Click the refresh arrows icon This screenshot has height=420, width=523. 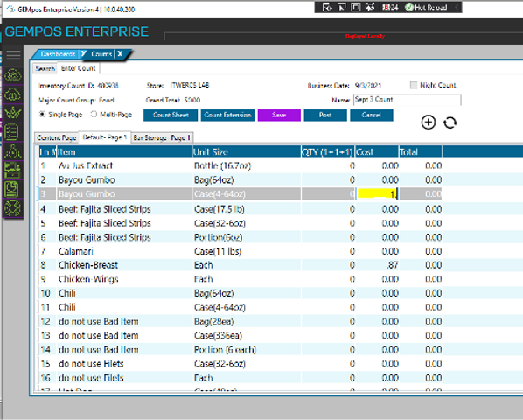(x=450, y=122)
